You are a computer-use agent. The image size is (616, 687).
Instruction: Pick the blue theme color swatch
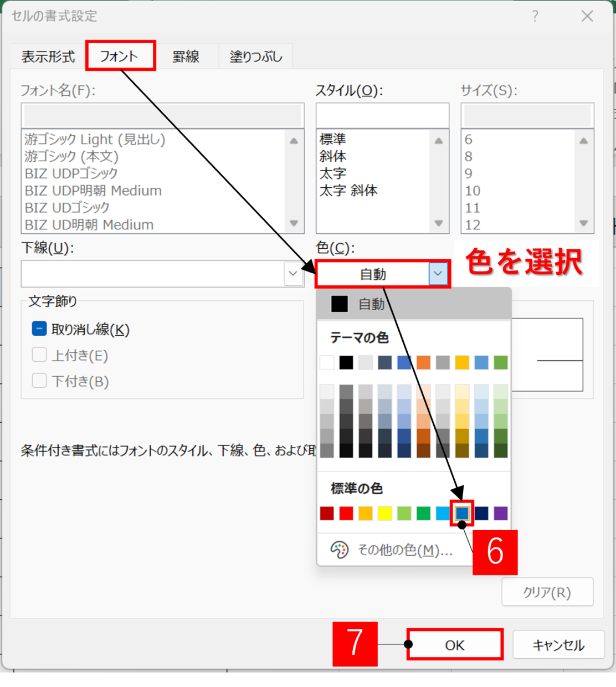(404, 362)
